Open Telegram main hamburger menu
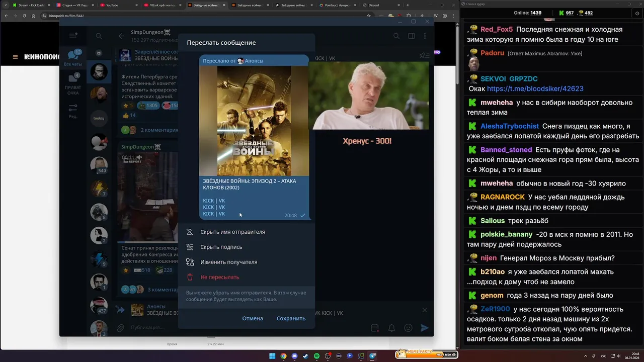 click(x=73, y=36)
